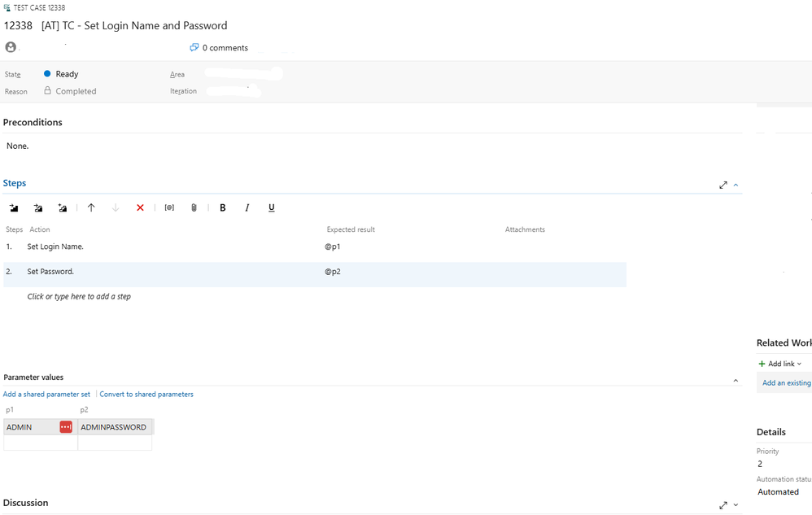Click the Insert shared steps icon

tap(38, 208)
